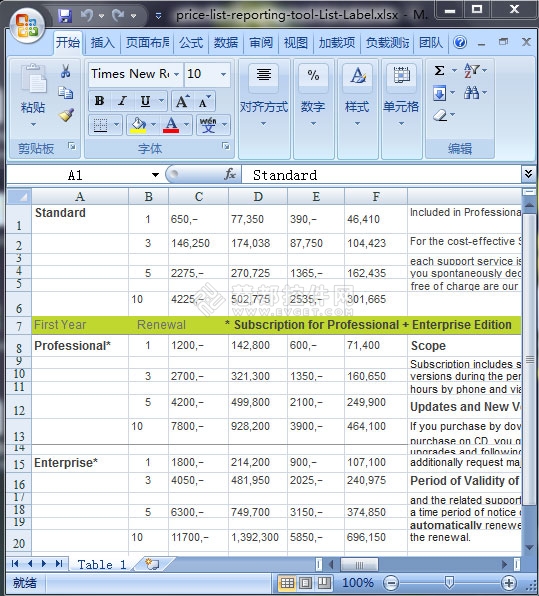This screenshot has height=596, width=539.
Task: Open the 公式 ribbon tab
Action: point(191,43)
